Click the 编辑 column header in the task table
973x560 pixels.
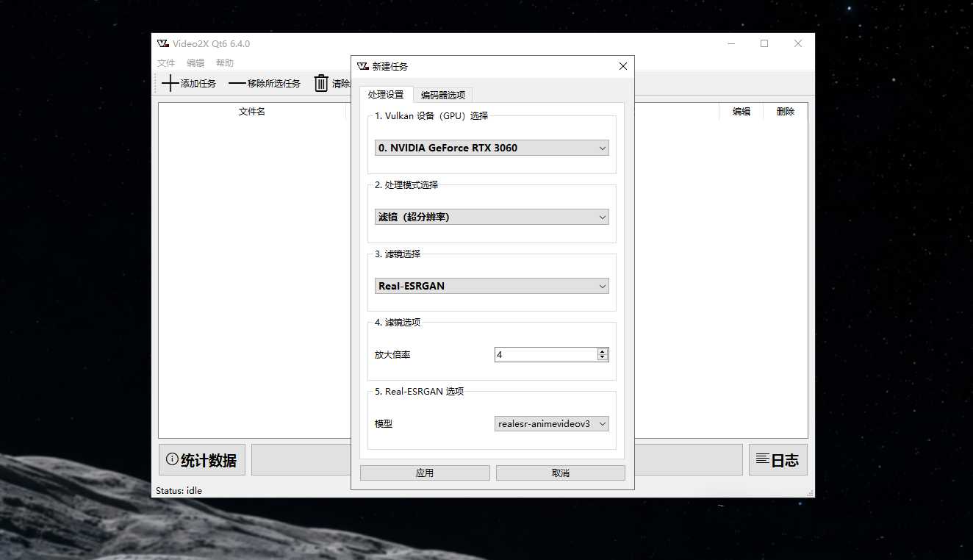[742, 112]
